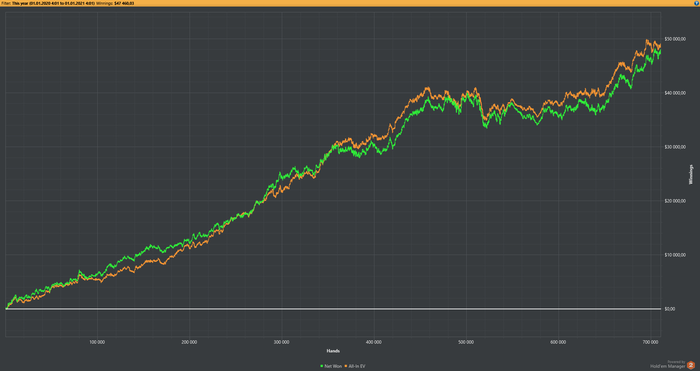Click the orange All-In EV legend swatch
The height and width of the screenshot is (371, 700).
(x=346, y=366)
